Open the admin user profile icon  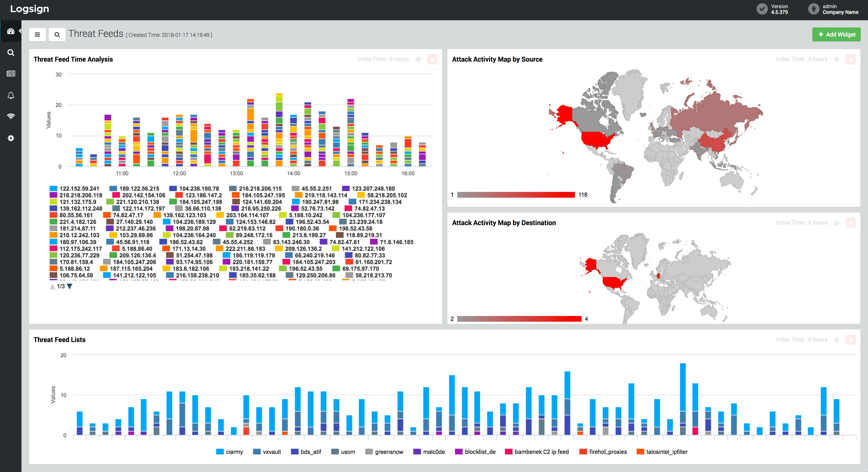point(813,9)
